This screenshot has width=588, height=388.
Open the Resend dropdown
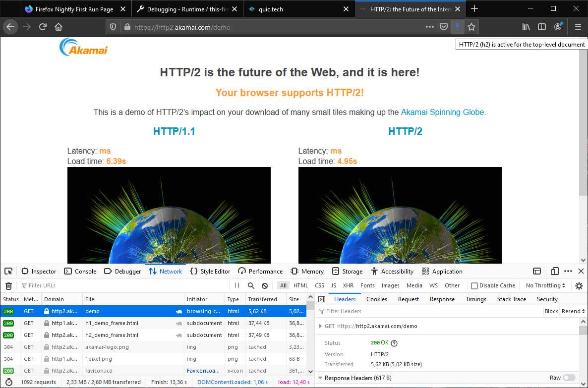coord(573,311)
